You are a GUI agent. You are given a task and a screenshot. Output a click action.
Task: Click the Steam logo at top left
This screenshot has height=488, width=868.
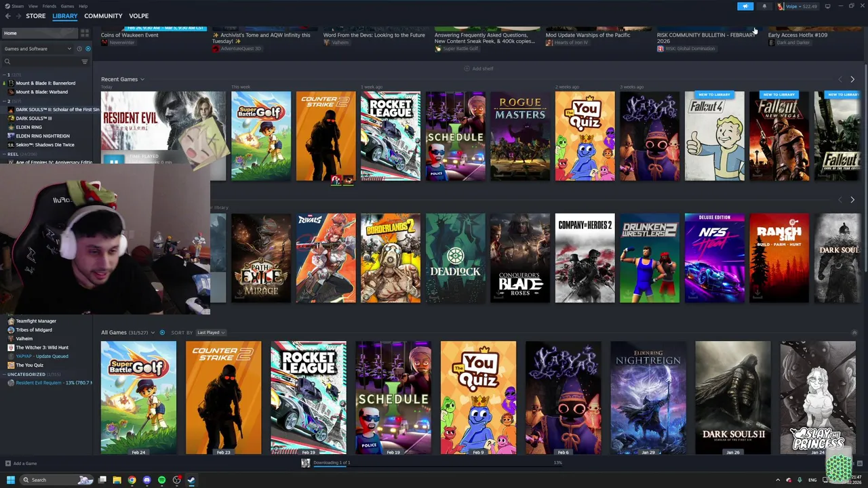(7, 6)
